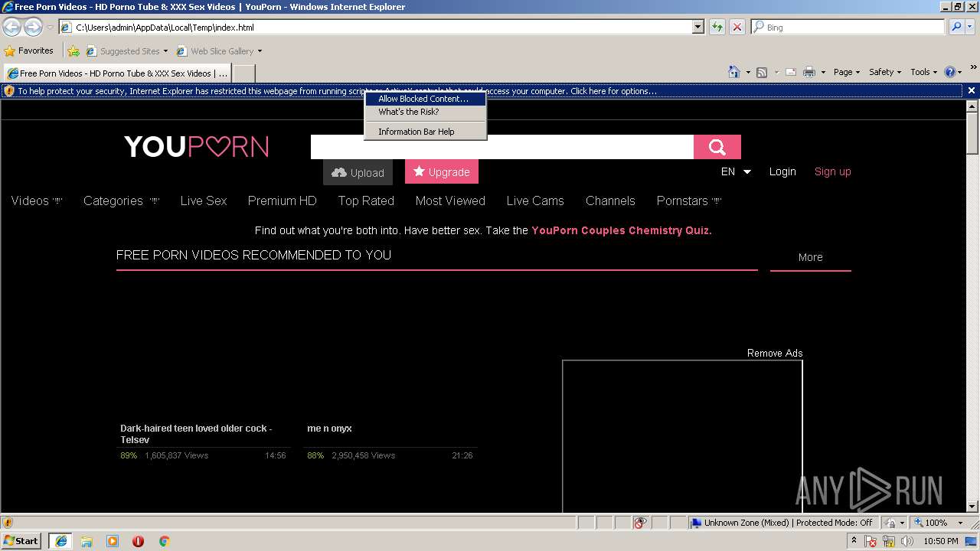Select What's the Risk? menu entry
The height and width of the screenshot is (551, 980).
(425, 112)
